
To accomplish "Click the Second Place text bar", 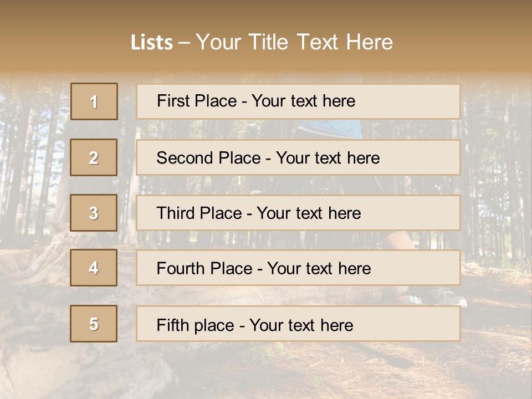I will (298, 157).
